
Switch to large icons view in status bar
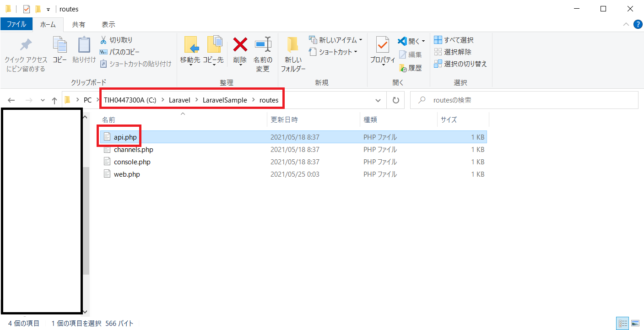(635, 324)
